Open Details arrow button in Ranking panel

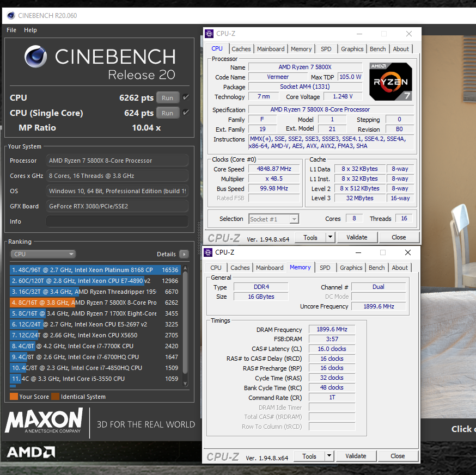click(184, 254)
